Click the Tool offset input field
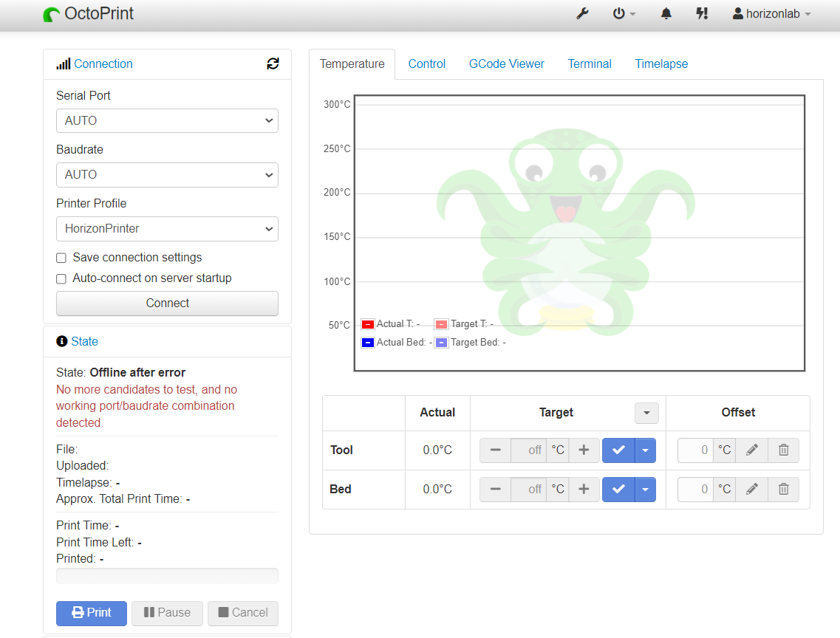The height and width of the screenshot is (638, 840). click(x=695, y=450)
